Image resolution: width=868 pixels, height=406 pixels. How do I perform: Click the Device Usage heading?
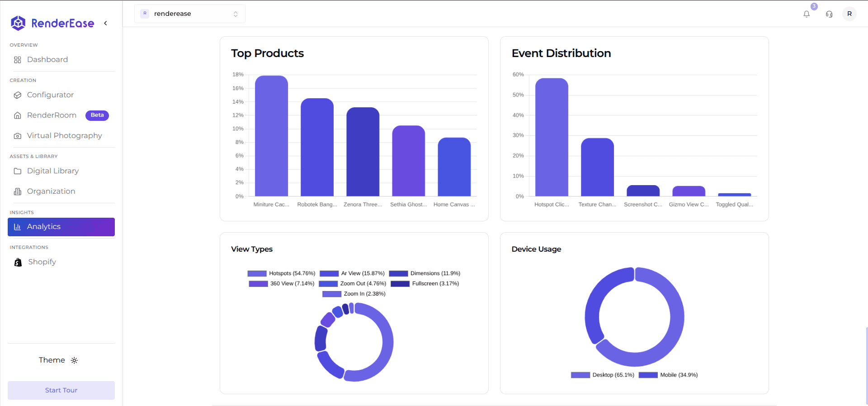(536, 249)
